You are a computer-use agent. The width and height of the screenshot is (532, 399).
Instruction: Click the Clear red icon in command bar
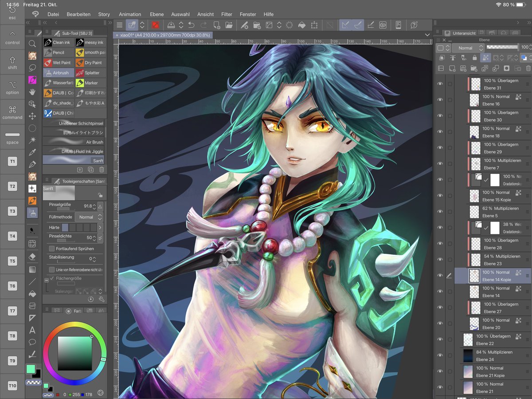[155, 25]
